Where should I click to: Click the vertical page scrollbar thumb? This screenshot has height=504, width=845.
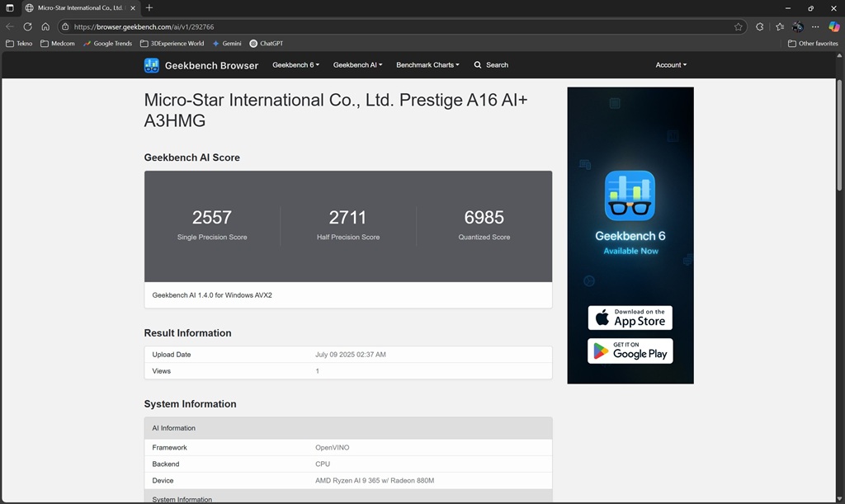839,134
